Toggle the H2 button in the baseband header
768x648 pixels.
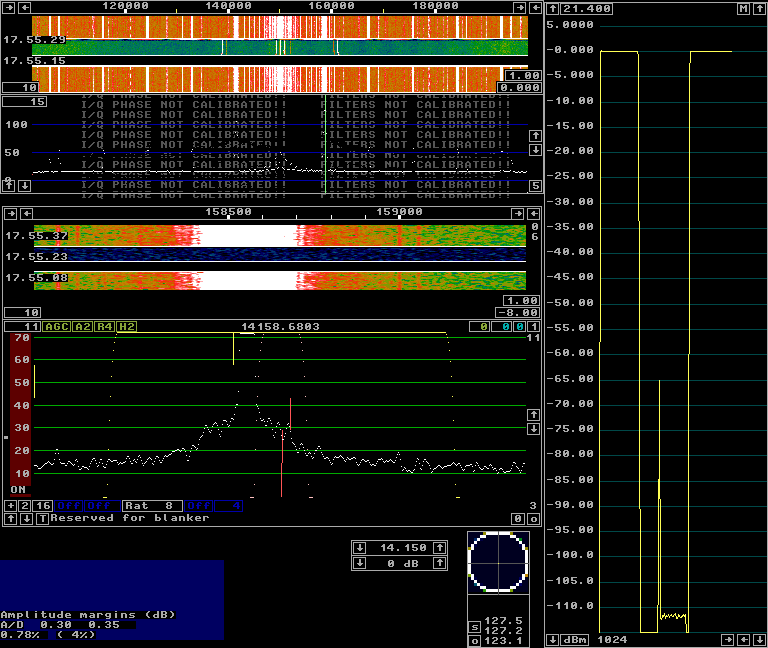tap(127, 327)
